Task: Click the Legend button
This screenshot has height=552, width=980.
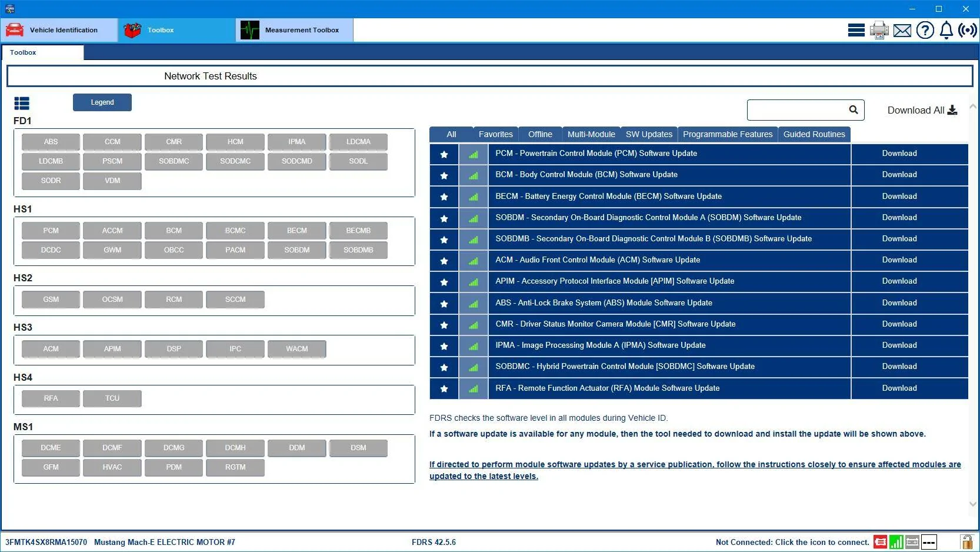Action: coord(102,102)
